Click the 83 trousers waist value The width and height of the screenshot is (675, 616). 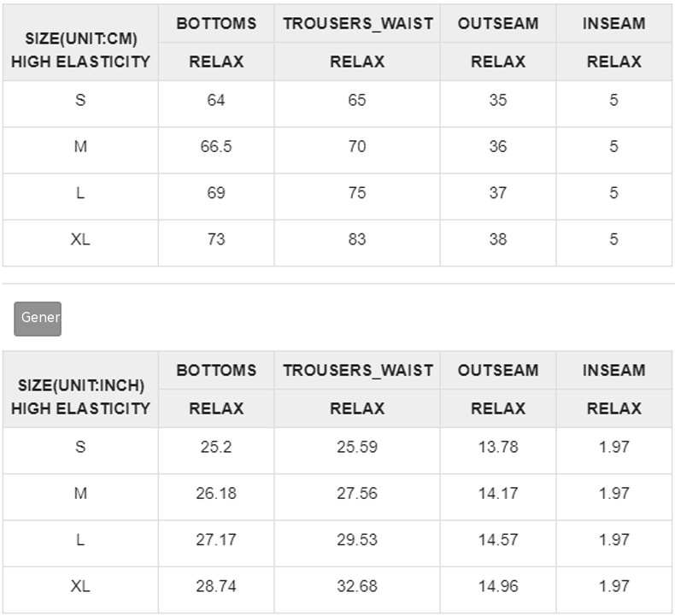[357, 240]
